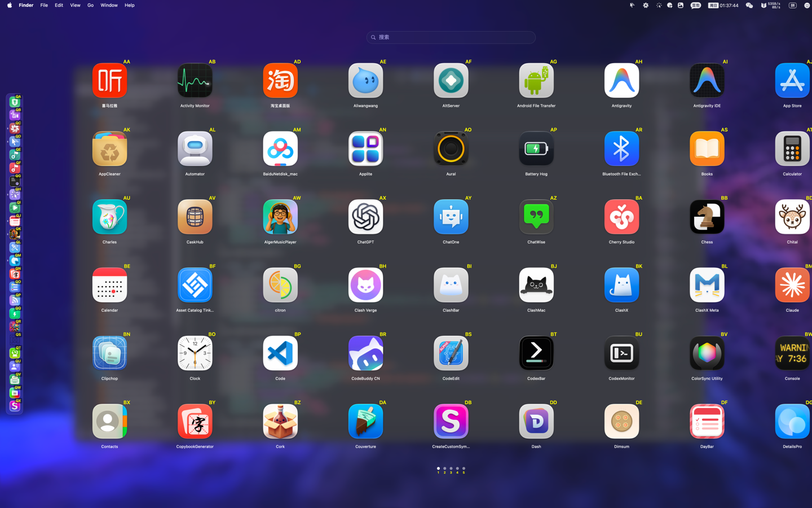Viewport: 812px width, 508px height.
Task: Open CopybookGenerator
Action: point(195,422)
